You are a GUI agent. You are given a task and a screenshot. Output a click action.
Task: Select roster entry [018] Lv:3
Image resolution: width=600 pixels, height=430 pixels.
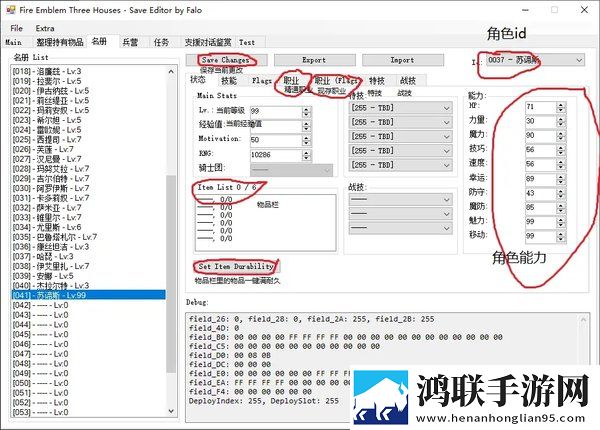[x=89, y=71]
